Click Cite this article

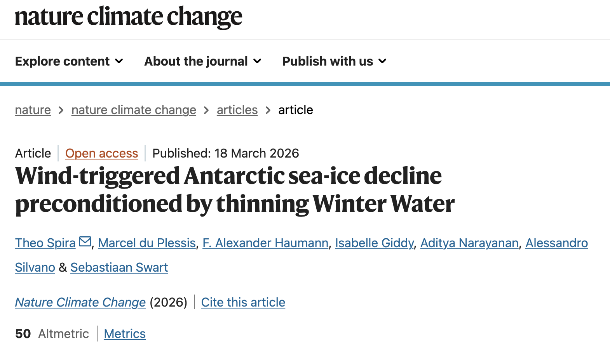coord(243,302)
